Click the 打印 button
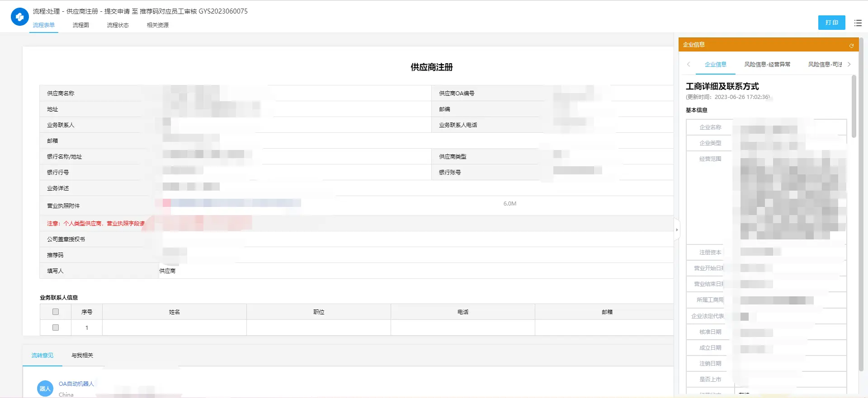This screenshot has height=398, width=868. 831,23
